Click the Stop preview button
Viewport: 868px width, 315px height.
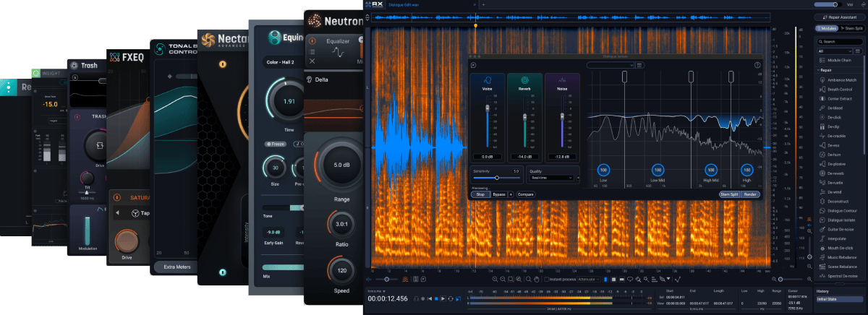(479, 194)
